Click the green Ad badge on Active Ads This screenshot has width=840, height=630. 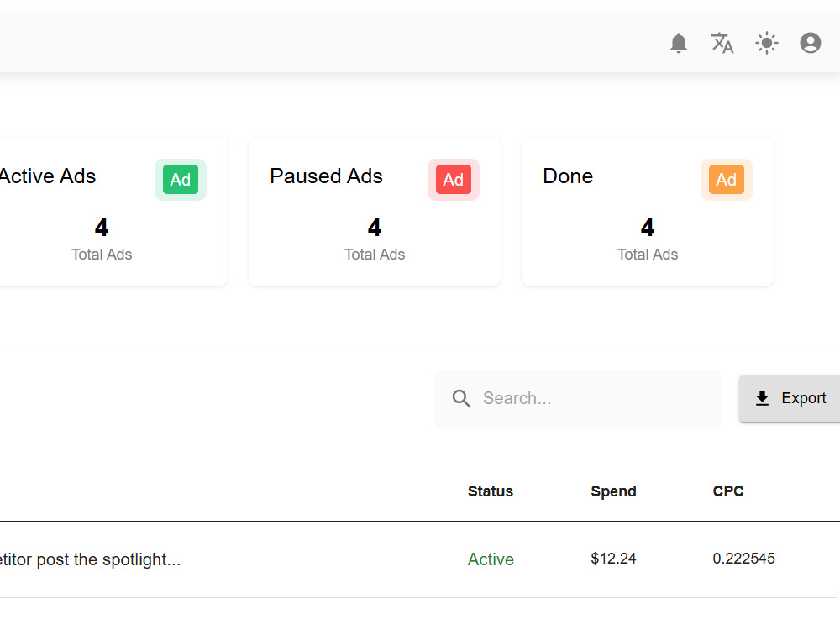point(181,180)
